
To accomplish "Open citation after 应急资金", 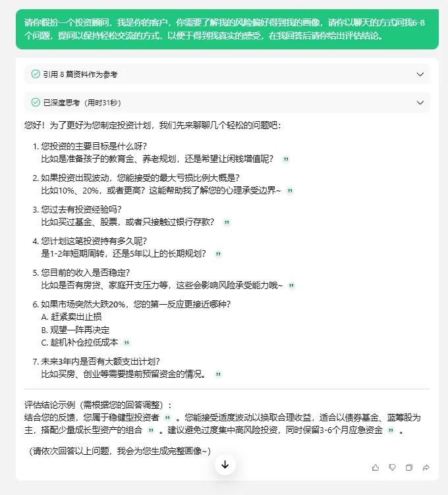I will [391, 430].
